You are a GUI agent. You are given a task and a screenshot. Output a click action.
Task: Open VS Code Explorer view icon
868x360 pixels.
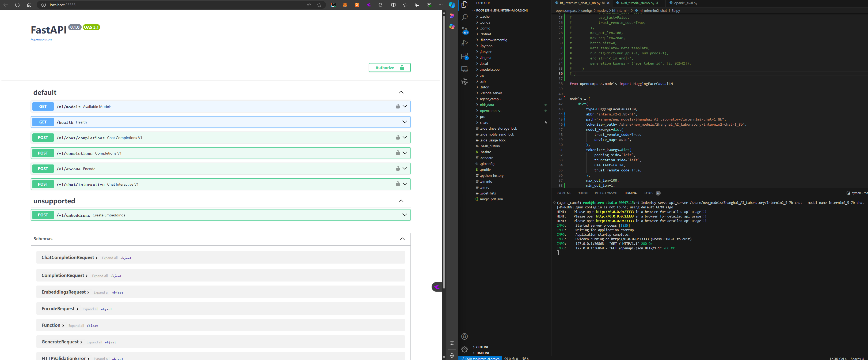tap(464, 5)
